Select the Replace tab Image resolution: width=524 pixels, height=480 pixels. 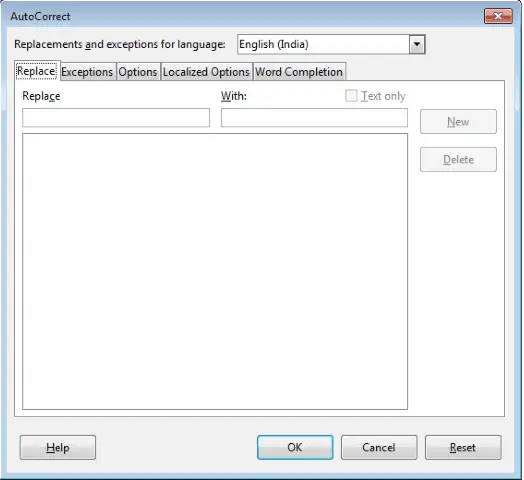(37, 71)
